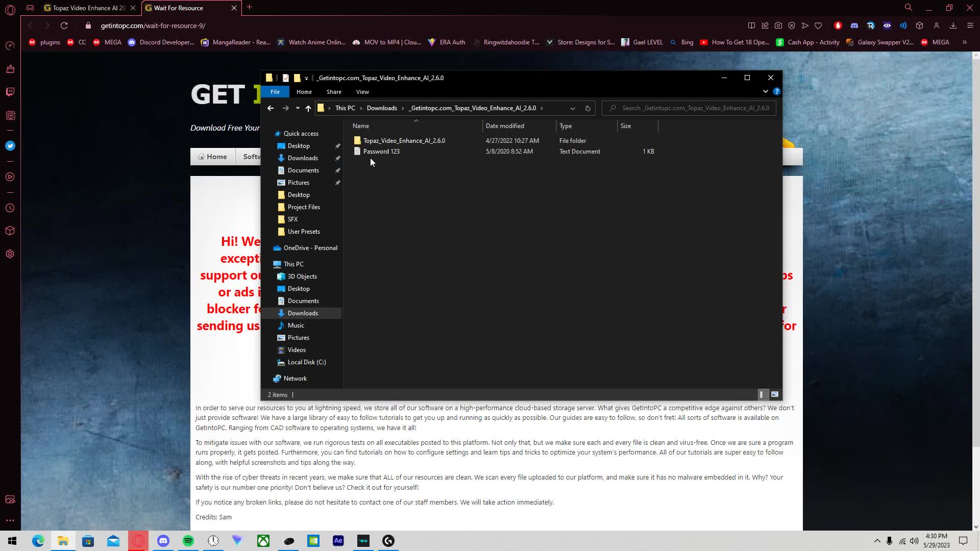Expand the Explorer ribbon chevron

coord(765,91)
